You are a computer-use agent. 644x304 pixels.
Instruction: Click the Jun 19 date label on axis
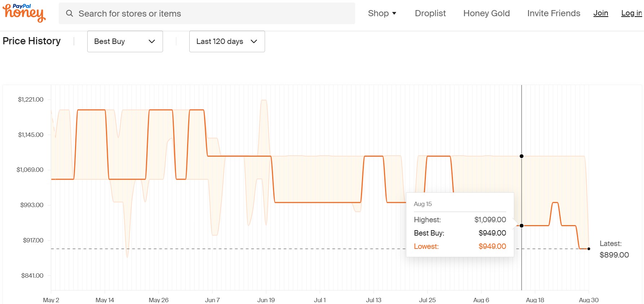[266, 300]
